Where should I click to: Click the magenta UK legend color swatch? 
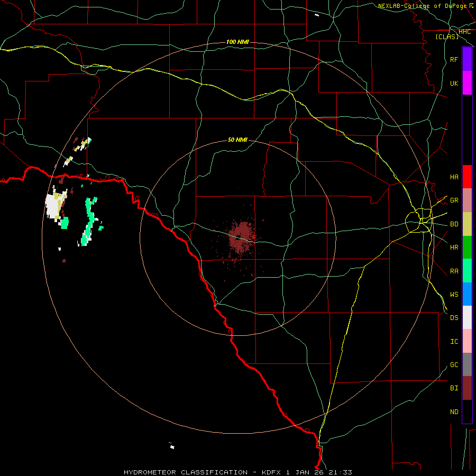467,83
